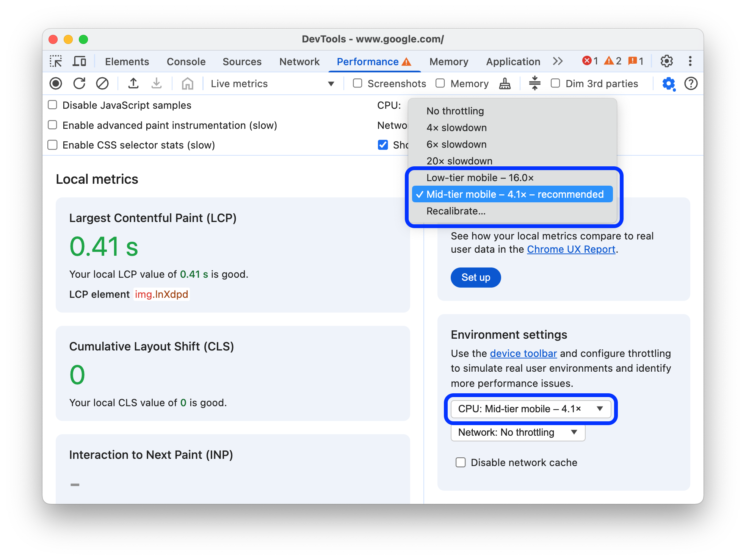
Task: Click the Set up button
Action: coord(476,277)
